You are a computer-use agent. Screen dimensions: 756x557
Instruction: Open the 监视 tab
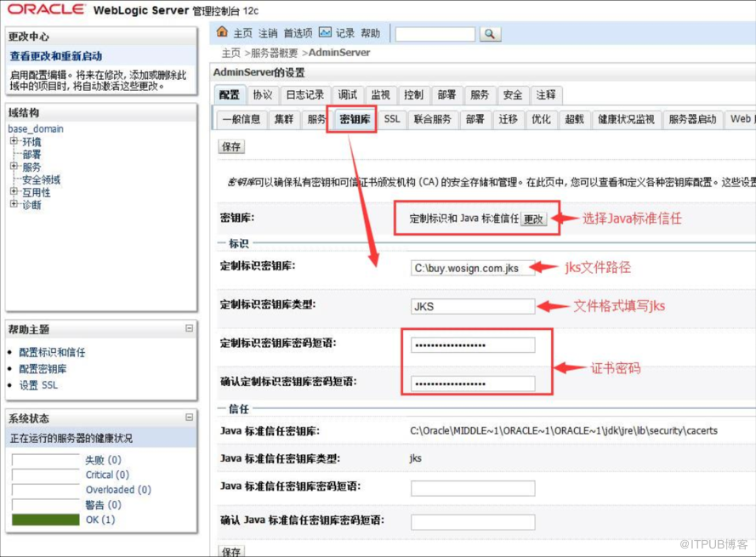click(x=381, y=94)
